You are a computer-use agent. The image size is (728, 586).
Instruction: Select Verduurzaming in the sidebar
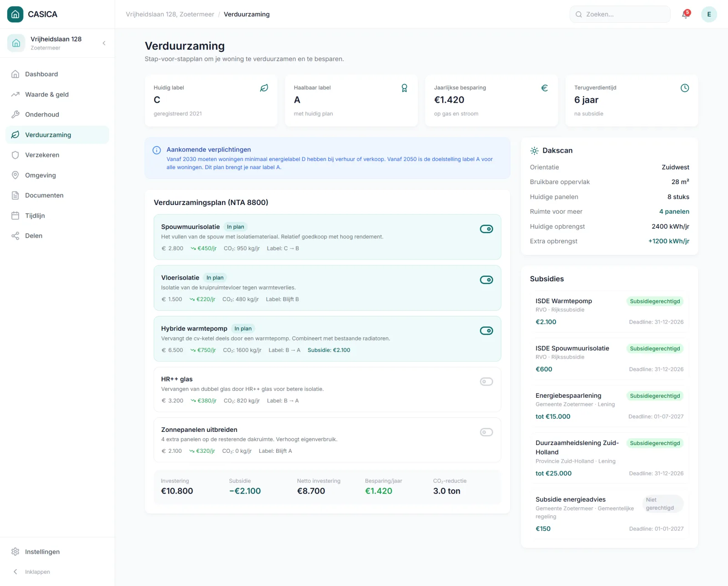[x=57, y=135]
